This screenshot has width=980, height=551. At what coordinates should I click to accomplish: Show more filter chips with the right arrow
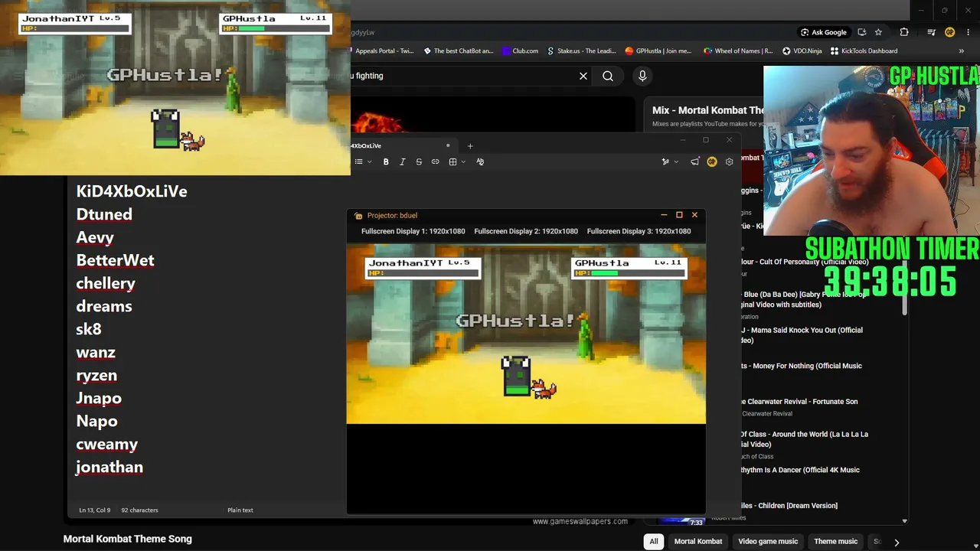[x=897, y=543]
